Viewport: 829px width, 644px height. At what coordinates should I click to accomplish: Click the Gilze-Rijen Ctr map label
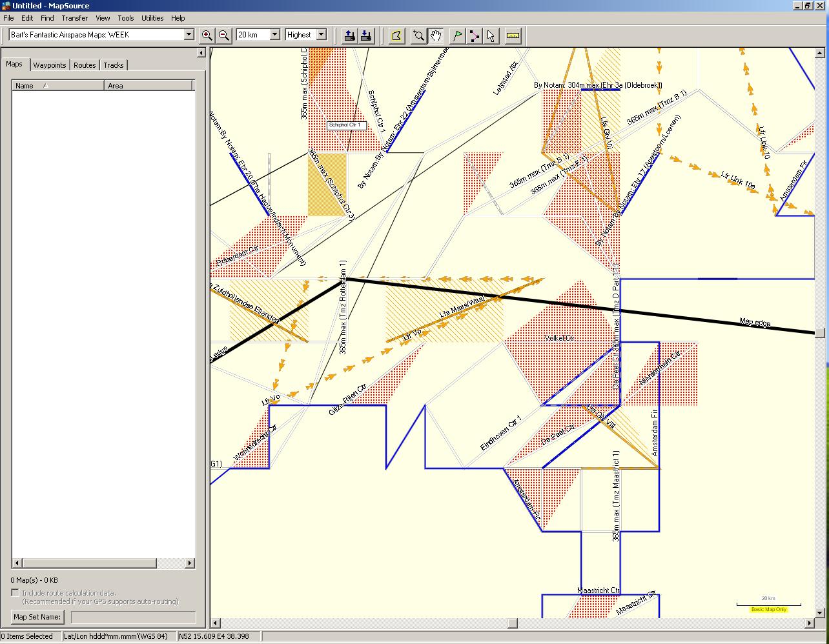(x=347, y=399)
